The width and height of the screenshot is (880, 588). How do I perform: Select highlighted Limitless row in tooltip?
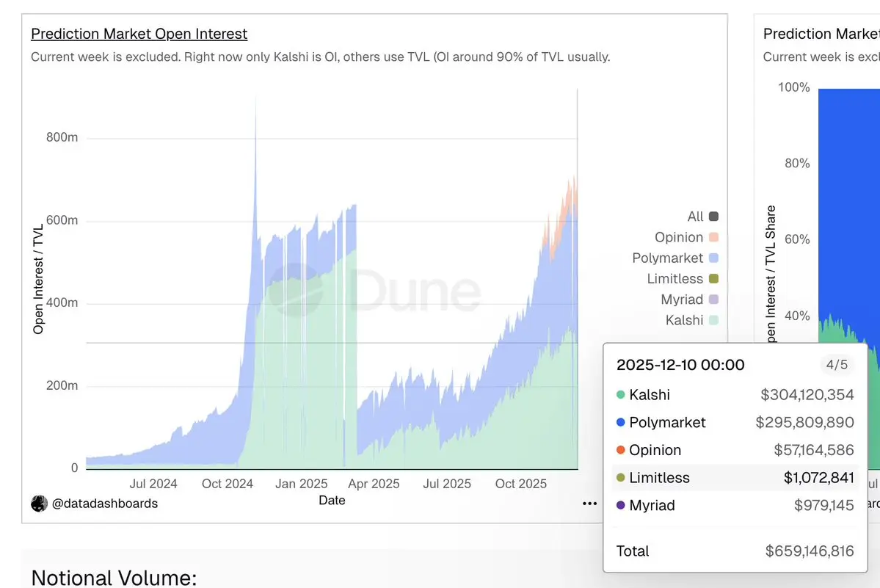(x=735, y=477)
